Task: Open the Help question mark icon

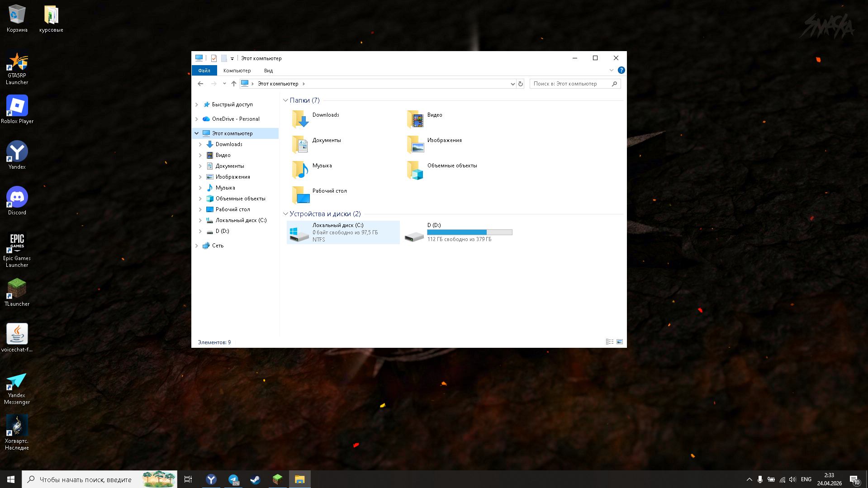Action: [x=621, y=70]
